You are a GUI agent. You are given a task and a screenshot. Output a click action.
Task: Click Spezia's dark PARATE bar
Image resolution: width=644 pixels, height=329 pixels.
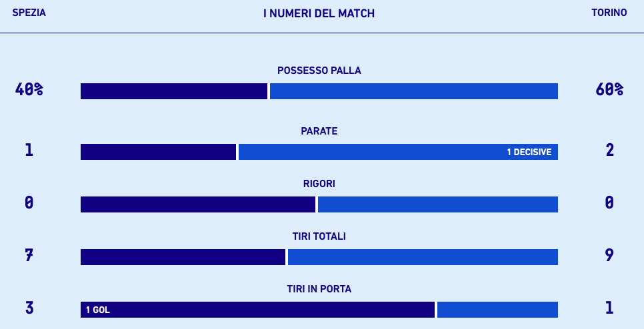click(x=158, y=152)
